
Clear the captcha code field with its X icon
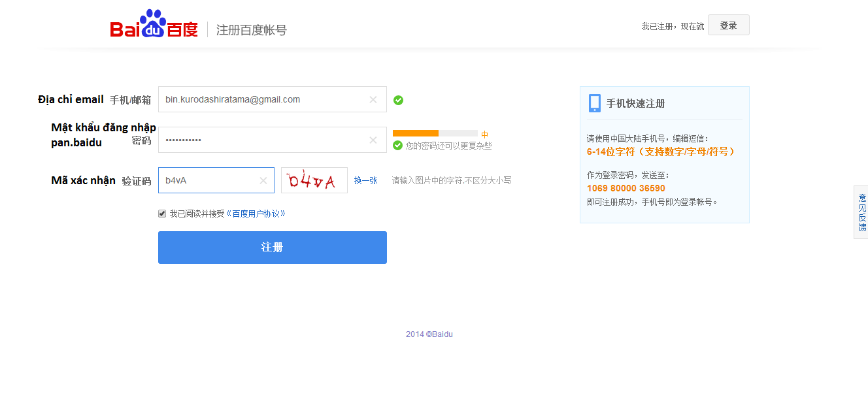click(263, 181)
